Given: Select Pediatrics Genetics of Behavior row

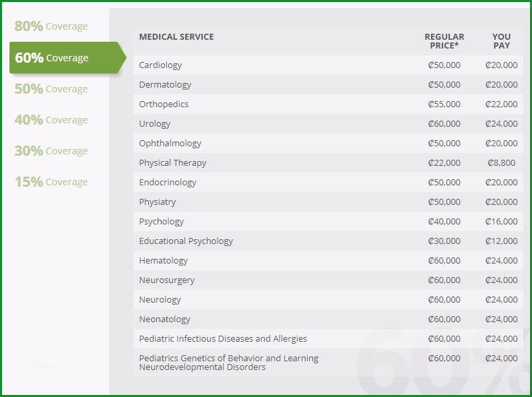Looking at the screenshot, I should pyautogui.click(x=328, y=363).
